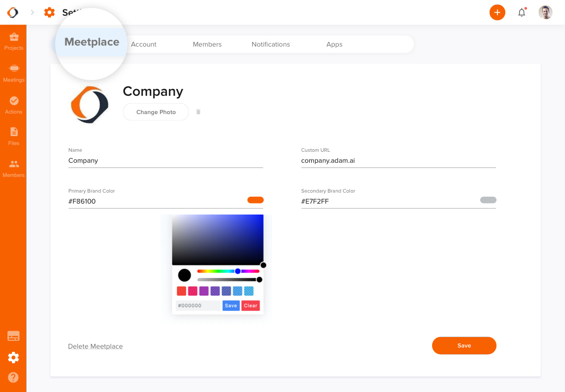Click the gray Secondary Brand Color swatch

[x=488, y=200]
